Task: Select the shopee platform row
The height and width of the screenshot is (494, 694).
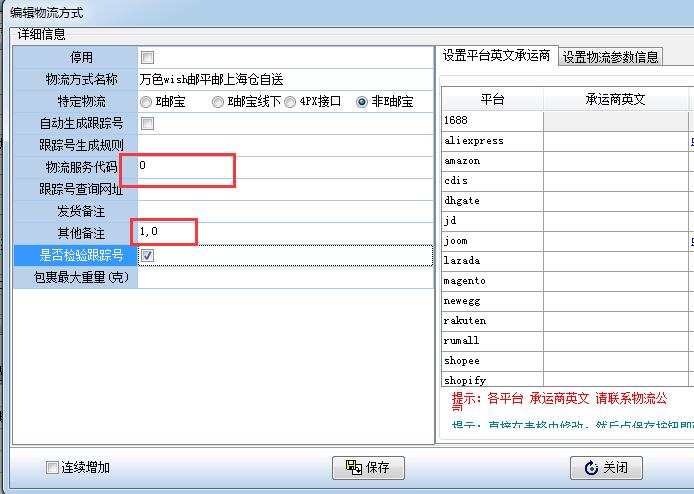Action: tap(493, 361)
